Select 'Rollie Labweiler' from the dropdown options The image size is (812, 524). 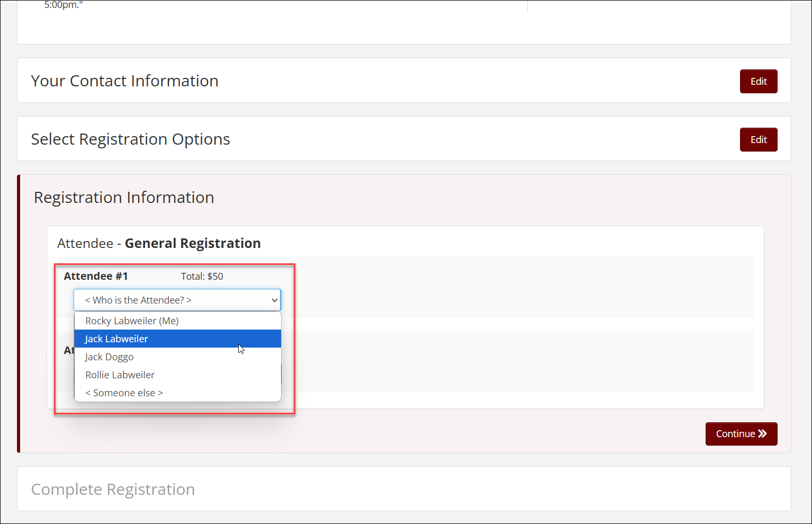pos(120,375)
